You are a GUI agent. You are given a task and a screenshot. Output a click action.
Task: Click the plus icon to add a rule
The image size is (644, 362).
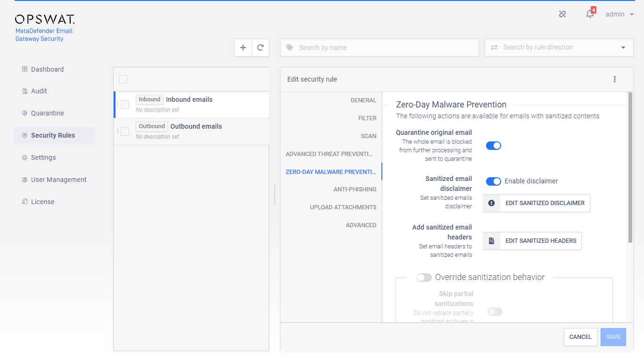(x=243, y=48)
